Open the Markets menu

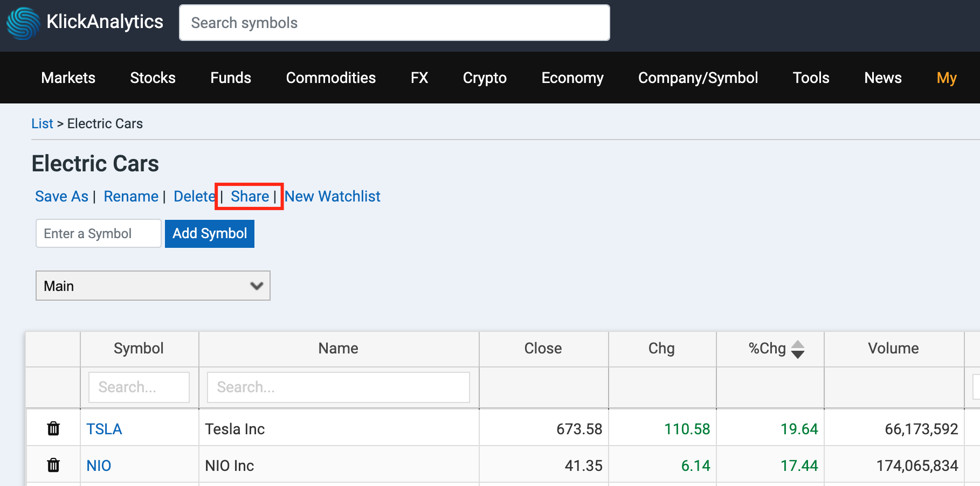tap(68, 78)
